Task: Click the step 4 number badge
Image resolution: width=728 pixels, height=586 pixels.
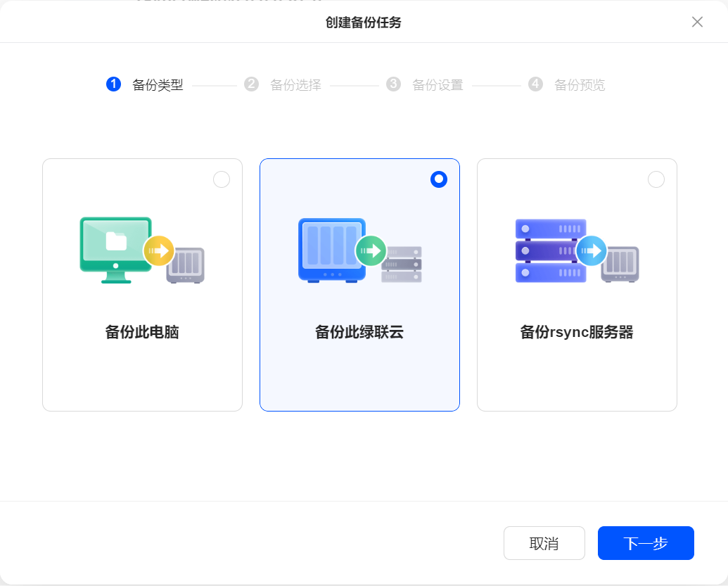Action: coord(535,84)
